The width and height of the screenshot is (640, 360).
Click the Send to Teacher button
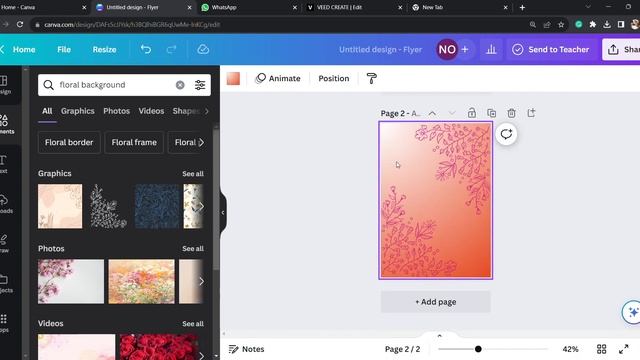coord(551,49)
